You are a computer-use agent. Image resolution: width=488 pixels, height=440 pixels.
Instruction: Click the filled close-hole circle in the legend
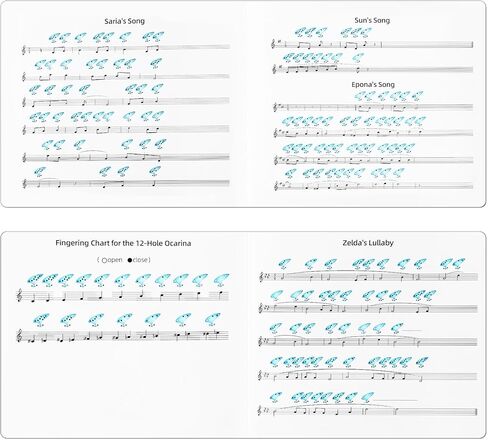click(130, 260)
